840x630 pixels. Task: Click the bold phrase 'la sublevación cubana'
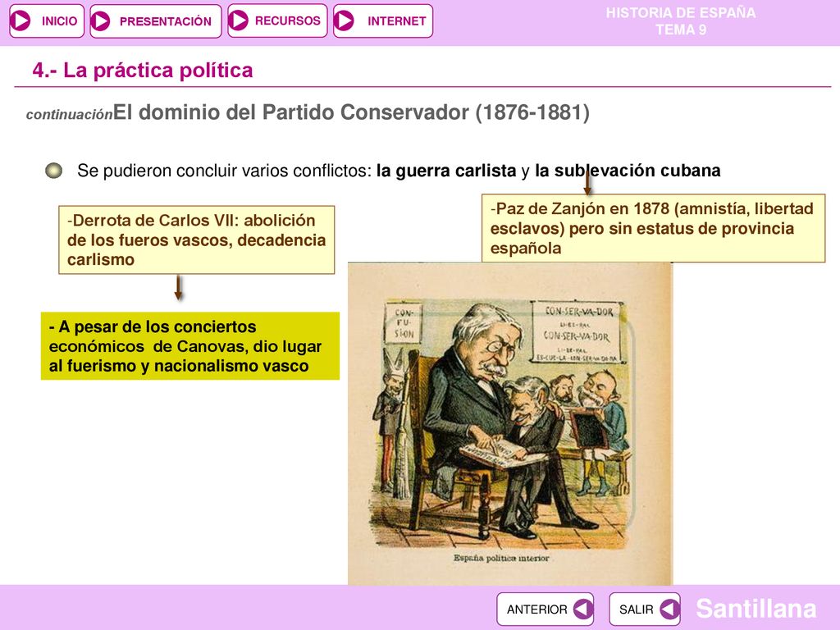pyautogui.click(x=628, y=171)
